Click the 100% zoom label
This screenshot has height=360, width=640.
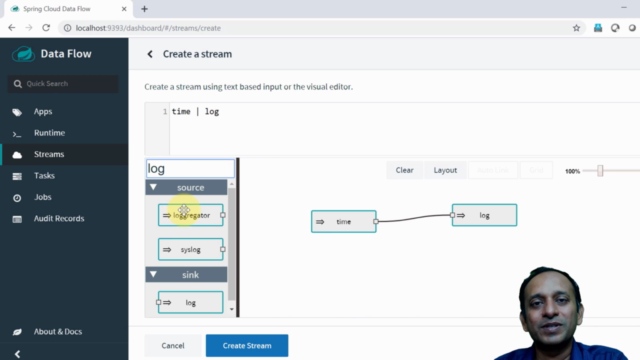(572, 171)
